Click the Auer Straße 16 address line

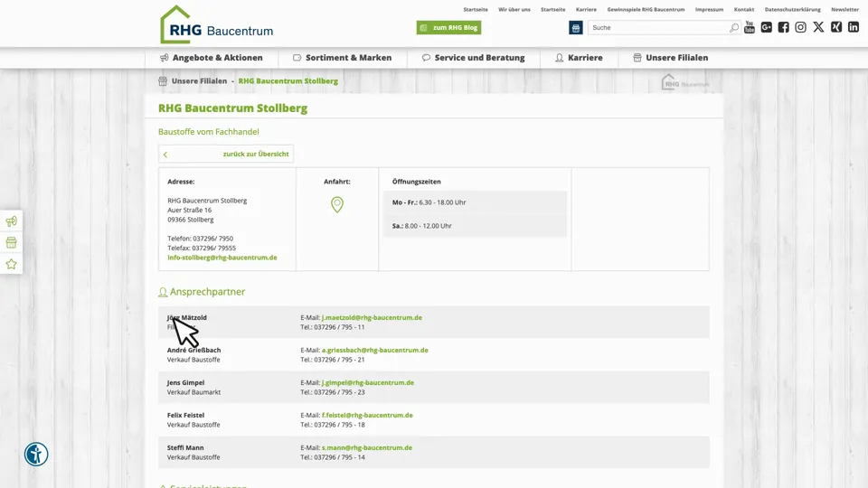point(189,211)
